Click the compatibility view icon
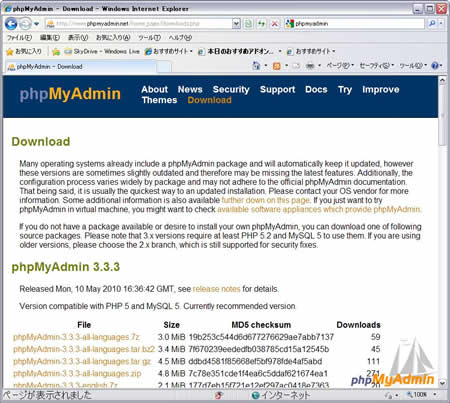 click(x=248, y=24)
